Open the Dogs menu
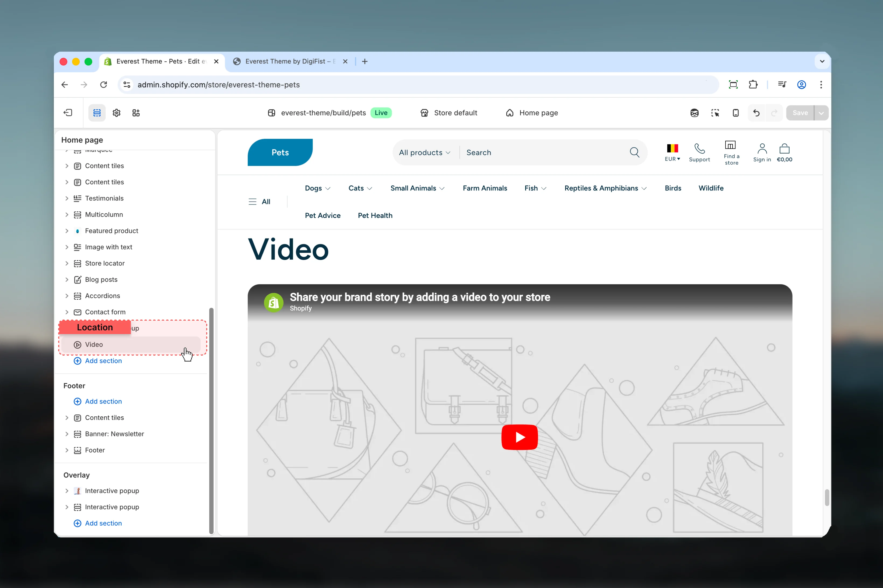Screen dimensions: 883x588 (317, 188)
